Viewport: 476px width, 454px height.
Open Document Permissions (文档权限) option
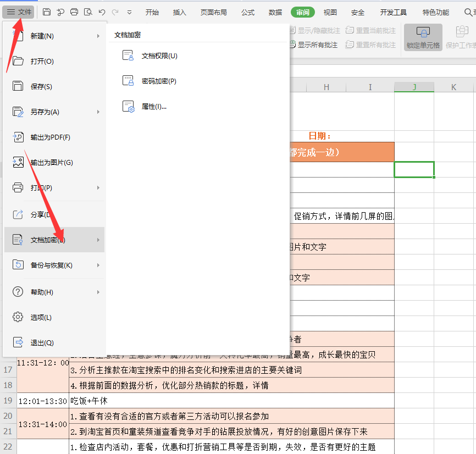coord(159,56)
